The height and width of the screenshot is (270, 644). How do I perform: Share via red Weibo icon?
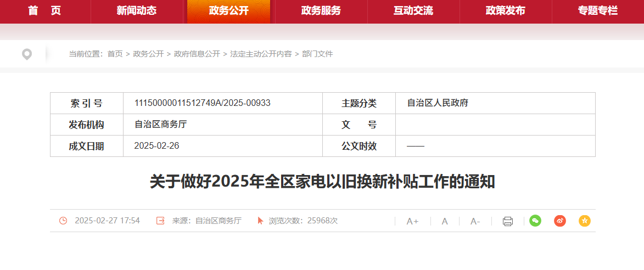(x=560, y=221)
